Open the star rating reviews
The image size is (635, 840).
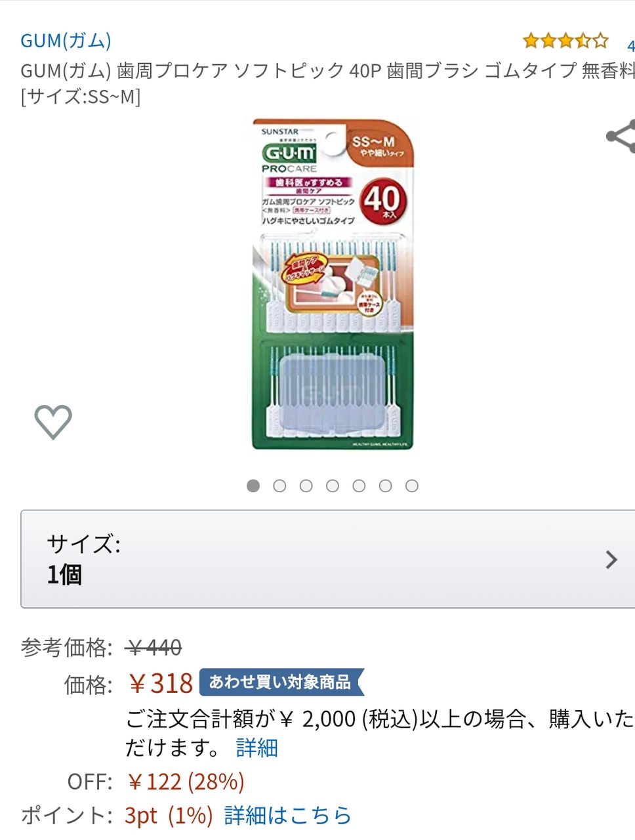coord(565,41)
